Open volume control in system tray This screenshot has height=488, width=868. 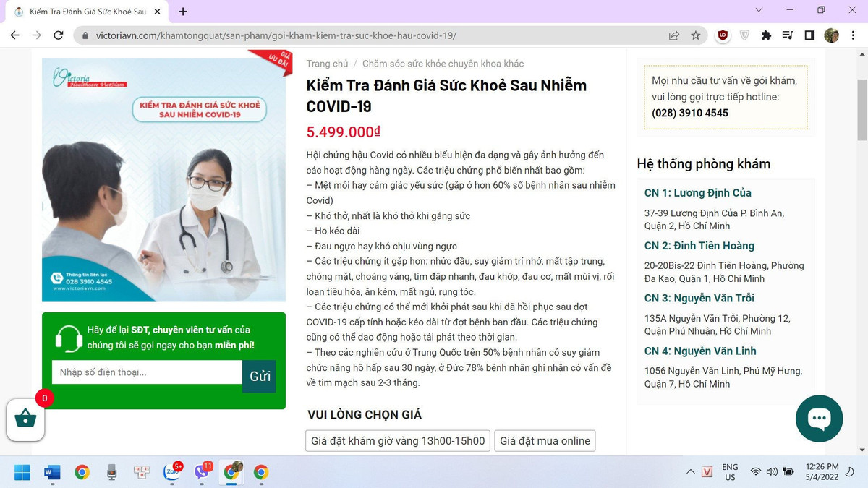tap(772, 472)
